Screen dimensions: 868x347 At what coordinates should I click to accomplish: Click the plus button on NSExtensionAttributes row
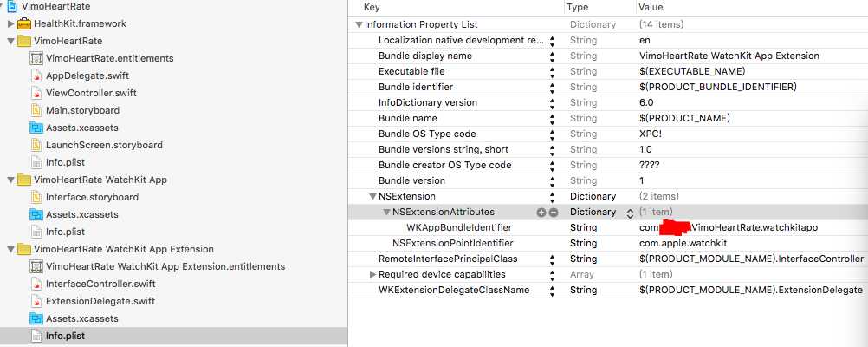(x=541, y=213)
